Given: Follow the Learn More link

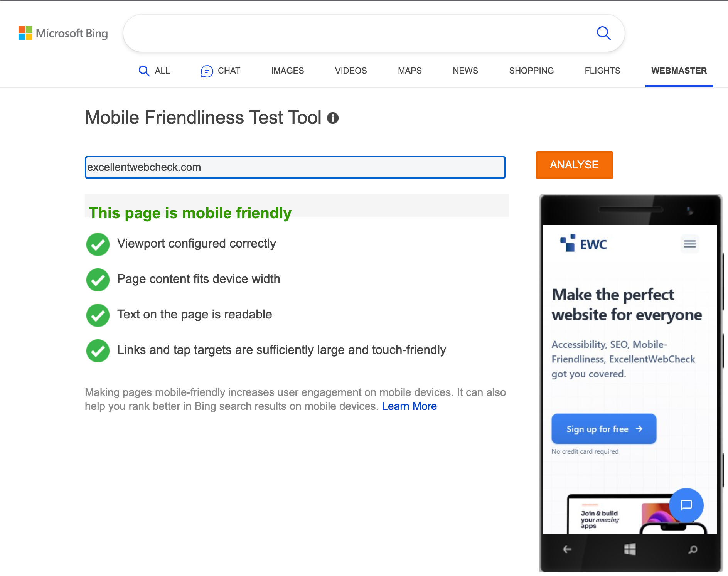Looking at the screenshot, I should (x=409, y=406).
